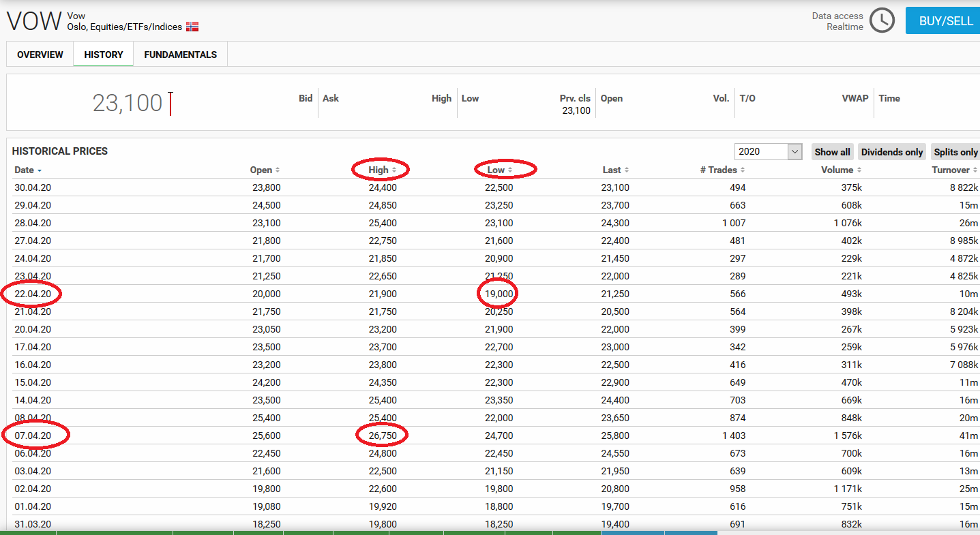This screenshot has height=535, width=980.
Task: Sort by Low column sort arrows
Action: pyautogui.click(x=510, y=170)
